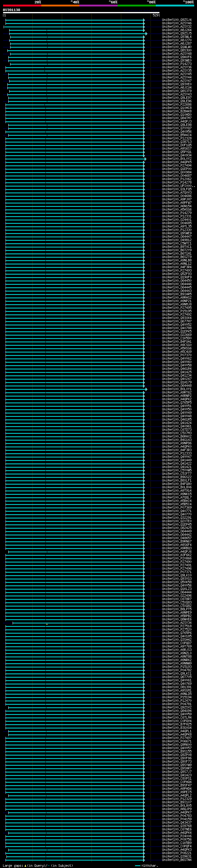Select hit UniRef100_P14273
197x868 pixels.
point(176,64)
